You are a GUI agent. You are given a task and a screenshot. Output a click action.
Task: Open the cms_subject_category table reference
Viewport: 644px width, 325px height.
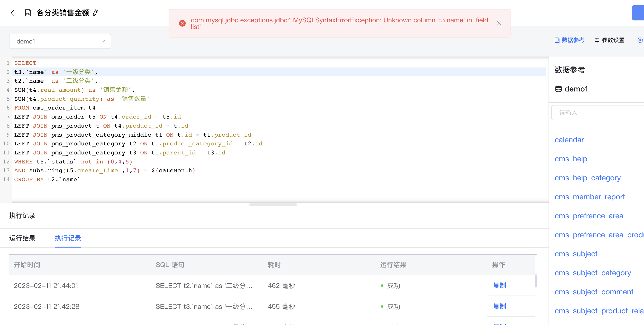pyautogui.click(x=592, y=273)
